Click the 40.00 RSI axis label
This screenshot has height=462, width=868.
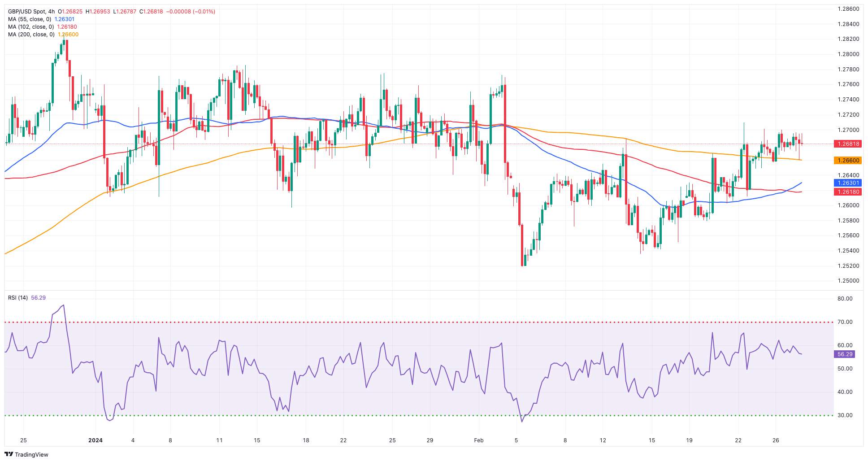pos(845,392)
